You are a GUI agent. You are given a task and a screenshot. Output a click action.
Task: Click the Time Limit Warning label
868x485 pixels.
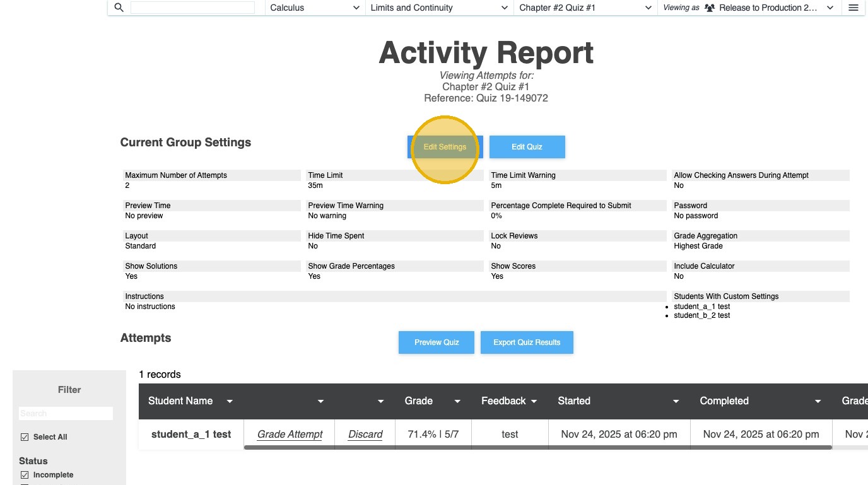coord(523,175)
